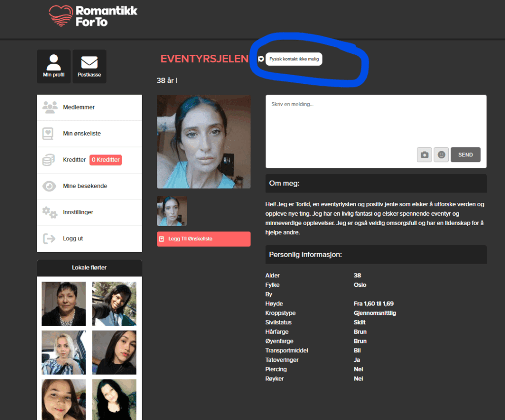Click the Høyde value Fra 1,60 til 1,69
Viewport: 505px width, 420px height.
[x=374, y=304]
